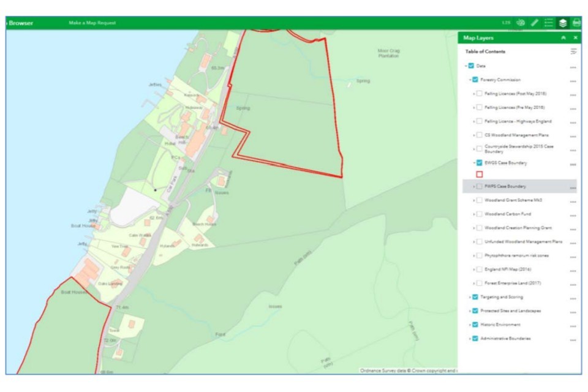Open the Measure ruler tool
The image size is (588, 392).
(x=535, y=23)
